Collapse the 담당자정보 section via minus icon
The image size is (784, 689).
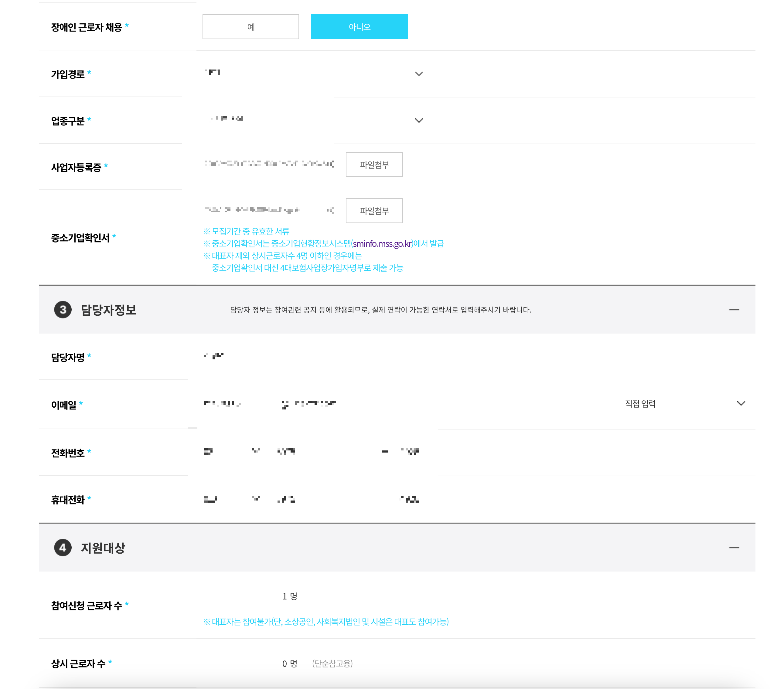pos(734,309)
